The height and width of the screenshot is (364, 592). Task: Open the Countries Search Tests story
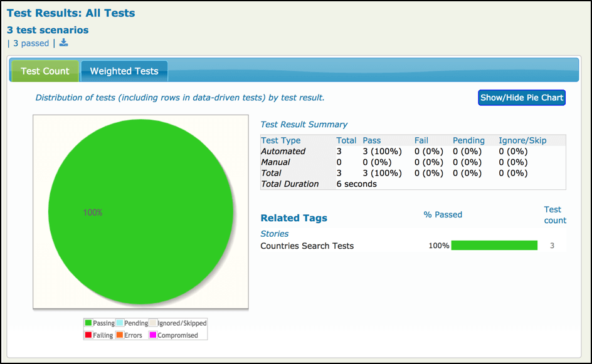pos(307,246)
